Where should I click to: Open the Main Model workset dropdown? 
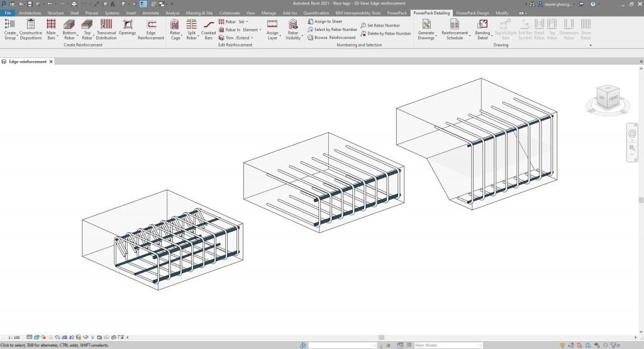tap(448, 345)
